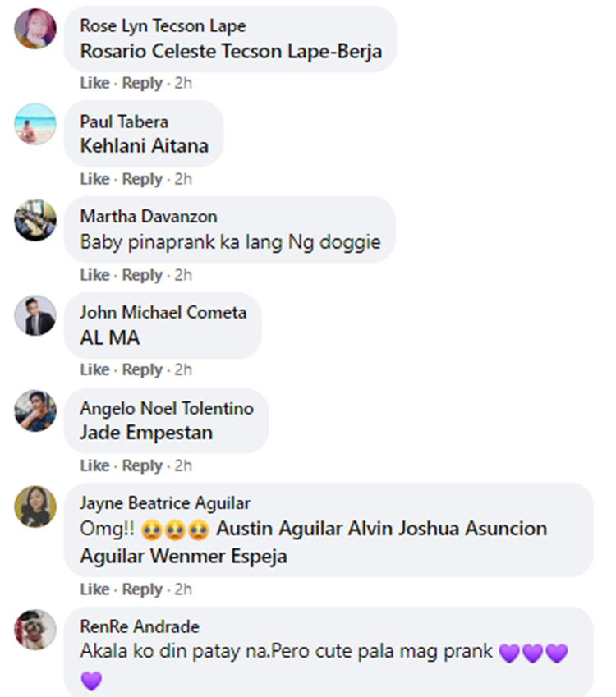Viewport: 616px width, 697px height.
Task: Like Martha Davanzon's comment
Action: [94, 275]
